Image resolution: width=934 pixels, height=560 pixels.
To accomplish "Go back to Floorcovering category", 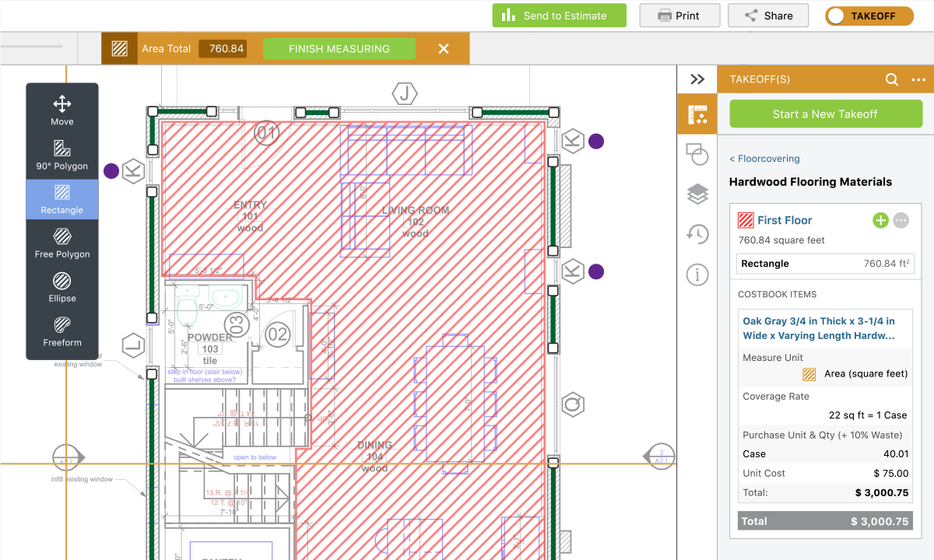I will click(x=764, y=159).
